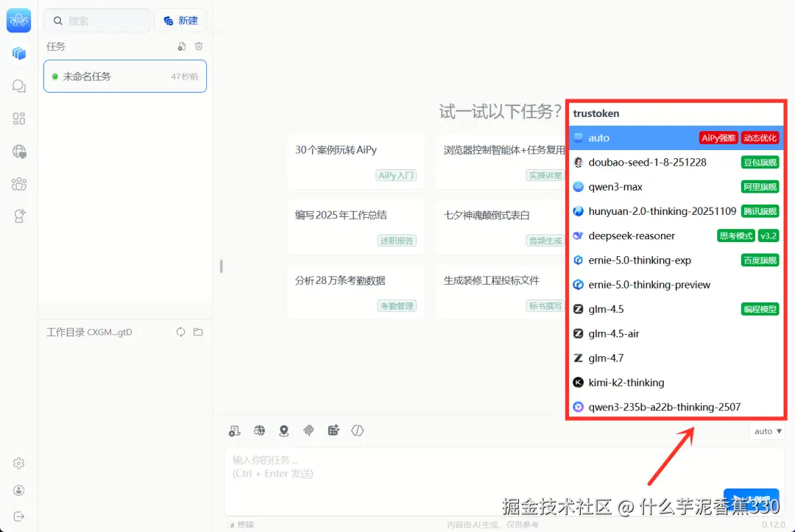Click the 标书撰写 tag
The width and height of the screenshot is (795, 532).
pos(545,306)
